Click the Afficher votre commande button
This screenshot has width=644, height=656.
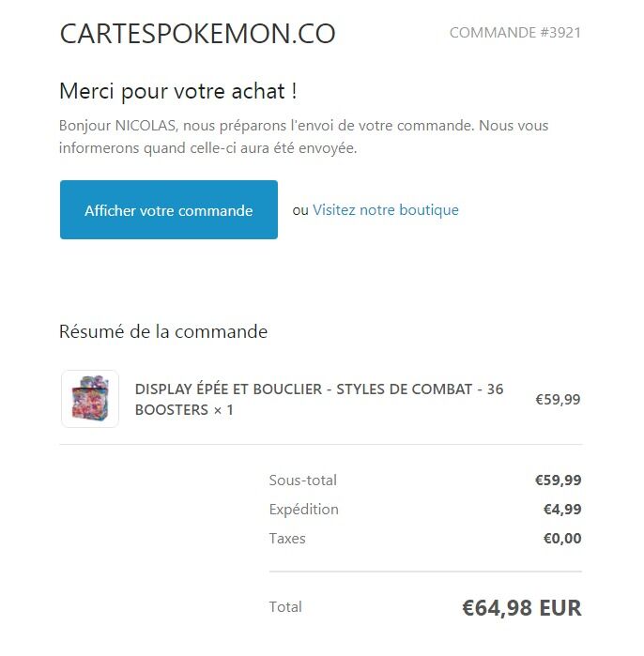169,209
